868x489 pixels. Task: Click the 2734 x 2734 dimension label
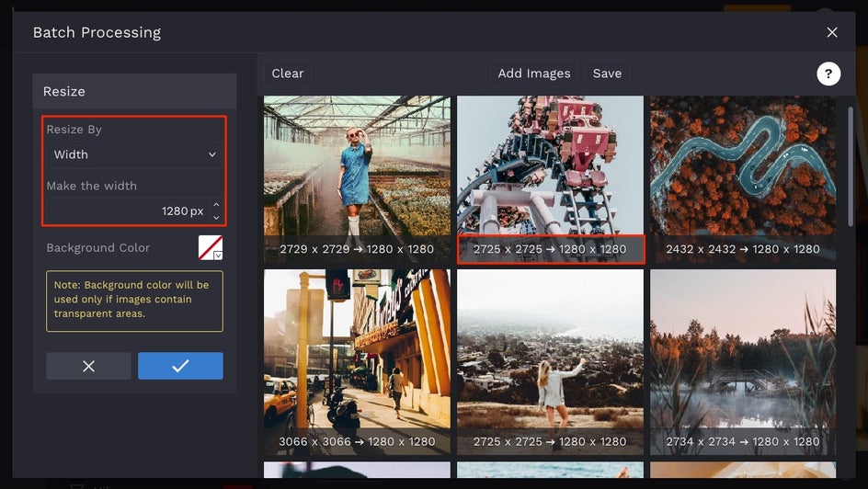[x=743, y=441]
